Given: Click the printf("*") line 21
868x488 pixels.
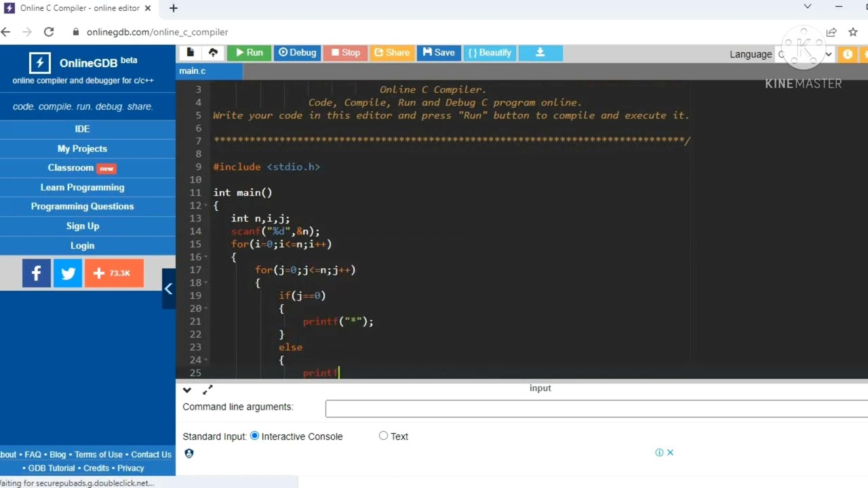Looking at the screenshot, I should pos(338,321).
